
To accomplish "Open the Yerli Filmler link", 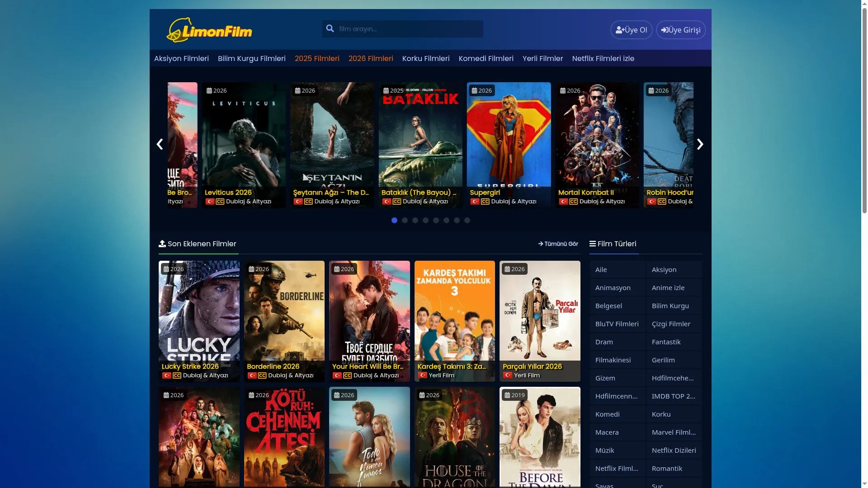I will [543, 58].
